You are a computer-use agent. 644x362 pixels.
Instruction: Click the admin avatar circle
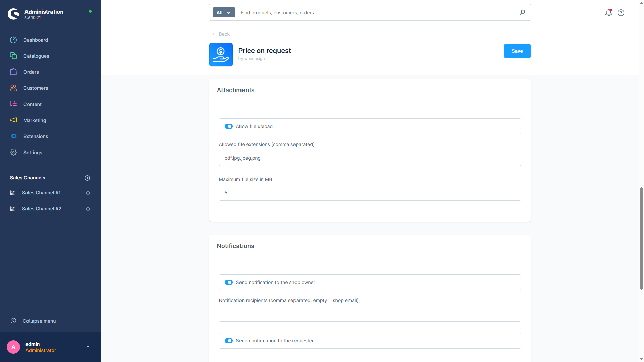coord(13,347)
